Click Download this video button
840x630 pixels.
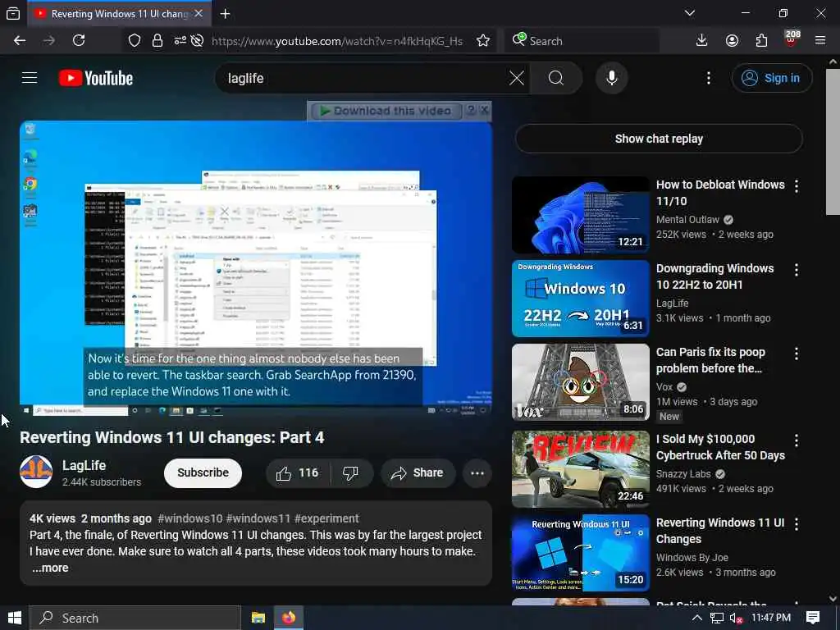[386, 111]
